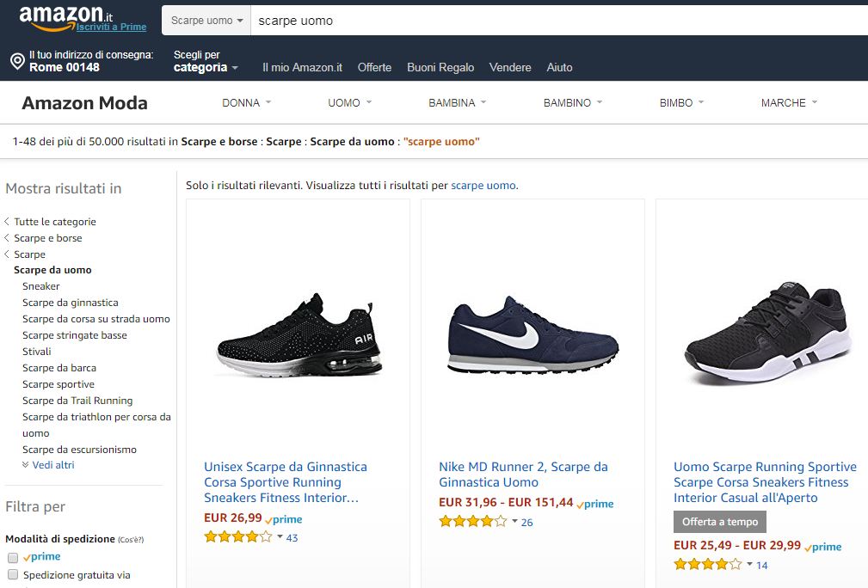The width and height of the screenshot is (868, 588).
Task: Open the MARCHE menu in Amazon Moda
Action: point(788,102)
